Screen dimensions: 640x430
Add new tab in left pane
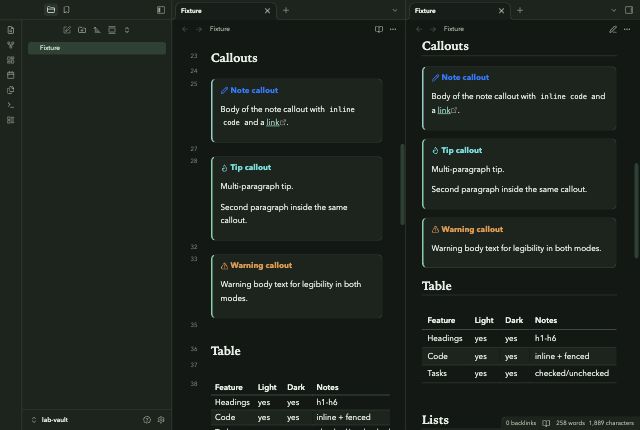click(286, 11)
